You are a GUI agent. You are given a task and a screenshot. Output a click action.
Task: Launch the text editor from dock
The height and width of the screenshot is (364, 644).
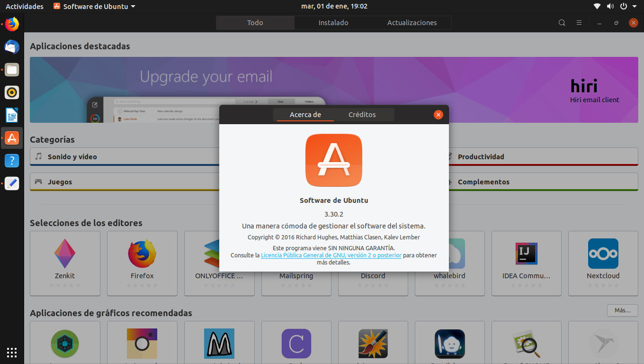(12, 183)
